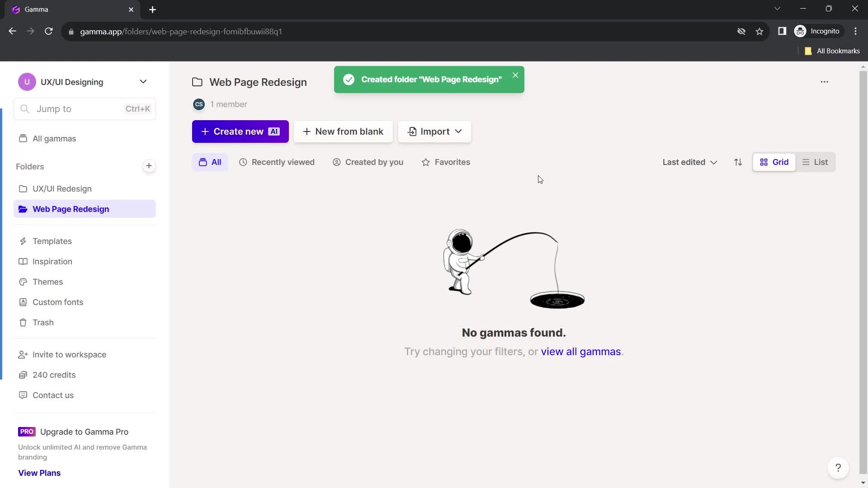
Task: Click the Import button icon
Action: click(413, 131)
